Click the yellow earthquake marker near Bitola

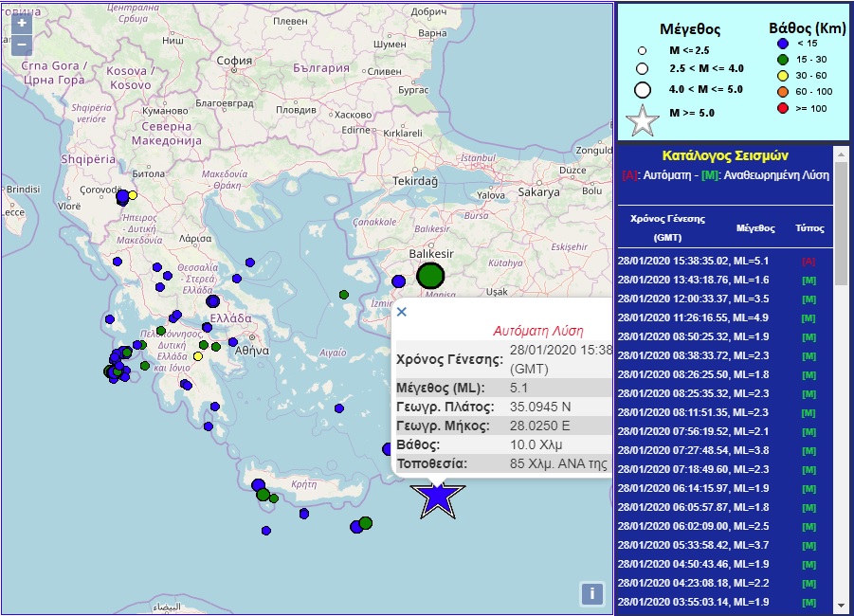(133, 195)
